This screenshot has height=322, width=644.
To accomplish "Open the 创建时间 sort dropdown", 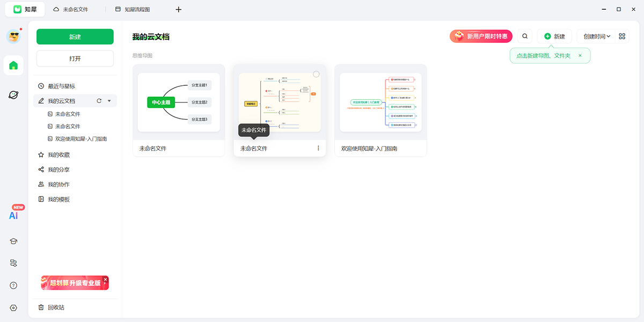I will (x=596, y=36).
